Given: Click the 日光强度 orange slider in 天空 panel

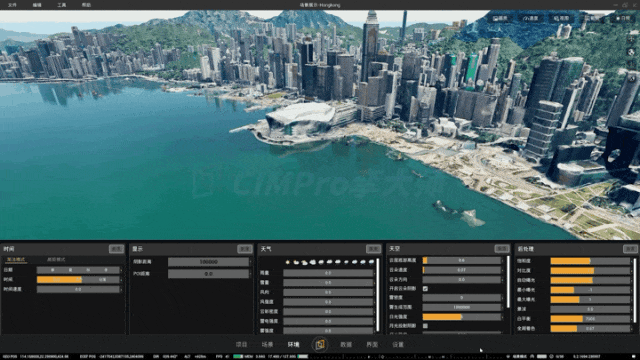Looking at the screenshot, I should click(462, 317).
